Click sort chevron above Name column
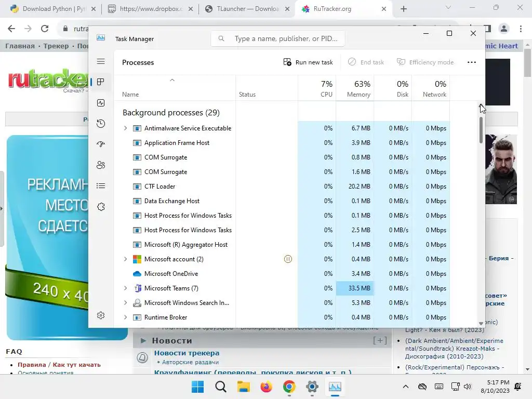The height and width of the screenshot is (399, 532). pyautogui.click(x=172, y=80)
